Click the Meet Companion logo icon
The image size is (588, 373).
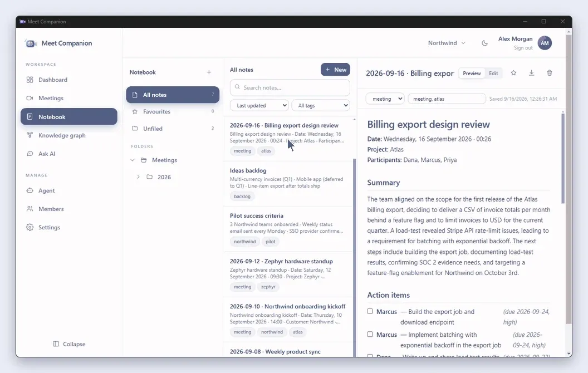pyautogui.click(x=31, y=43)
